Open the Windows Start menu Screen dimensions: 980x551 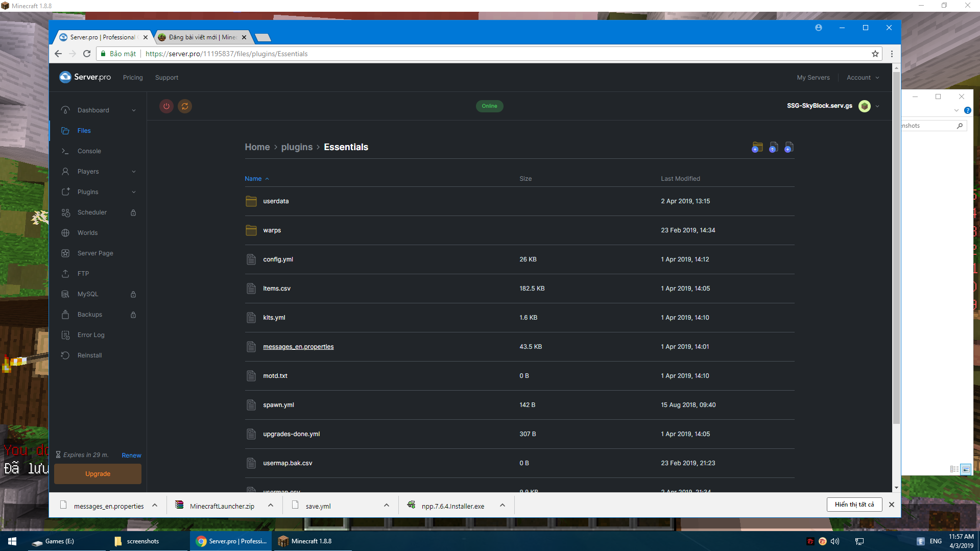(x=12, y=541)
